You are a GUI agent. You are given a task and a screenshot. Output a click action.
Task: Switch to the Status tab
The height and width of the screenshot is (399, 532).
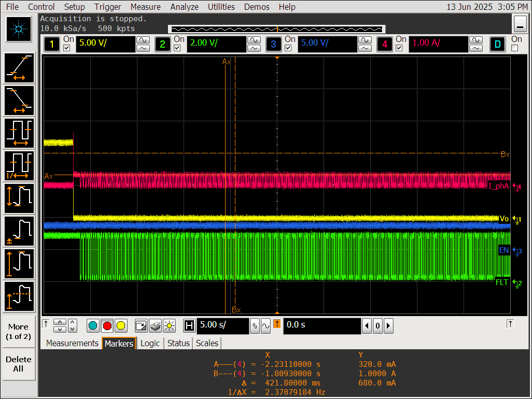[178, 343]
